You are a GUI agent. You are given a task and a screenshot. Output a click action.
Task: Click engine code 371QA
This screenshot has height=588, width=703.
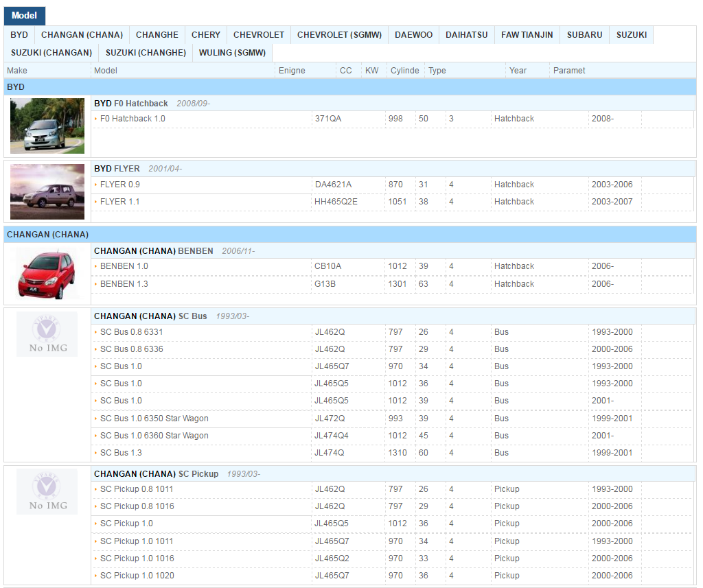point(328,119)
